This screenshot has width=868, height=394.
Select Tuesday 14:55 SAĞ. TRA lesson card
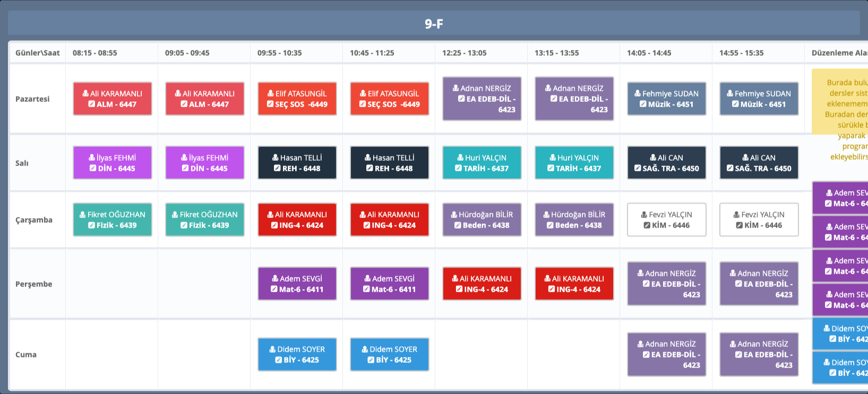pos(759,163)
